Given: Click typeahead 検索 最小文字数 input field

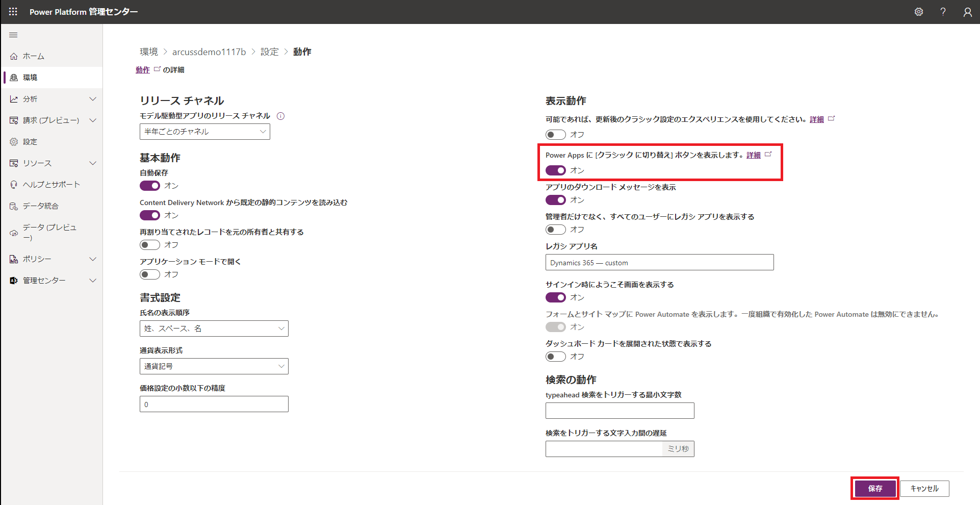Looking at the screenshot, I should [x=620, y=411].
